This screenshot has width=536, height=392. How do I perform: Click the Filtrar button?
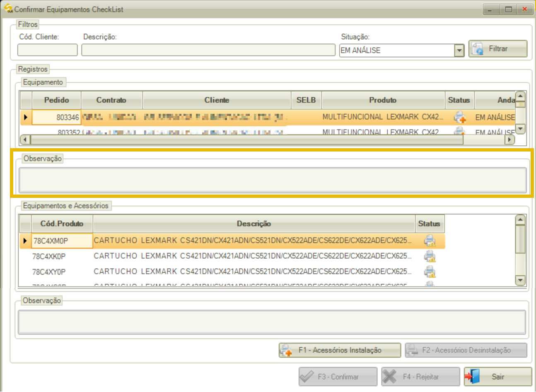point(498,48)
